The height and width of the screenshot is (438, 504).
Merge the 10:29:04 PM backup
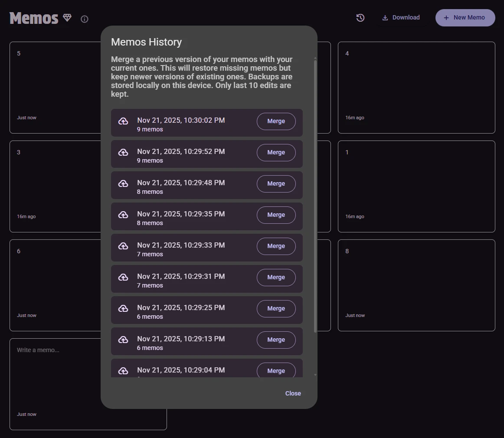(x=276, y=370)
